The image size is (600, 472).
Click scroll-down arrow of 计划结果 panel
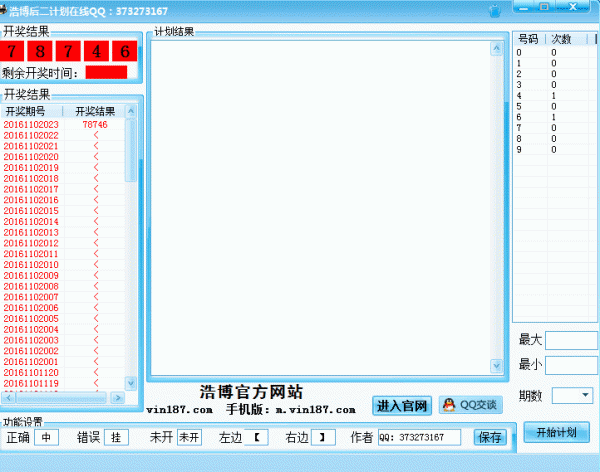coord(496,366)
